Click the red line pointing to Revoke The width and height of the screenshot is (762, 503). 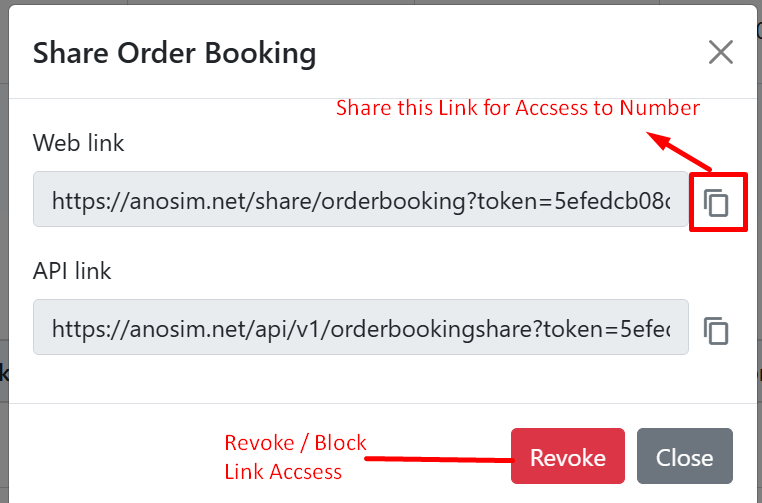438,460
